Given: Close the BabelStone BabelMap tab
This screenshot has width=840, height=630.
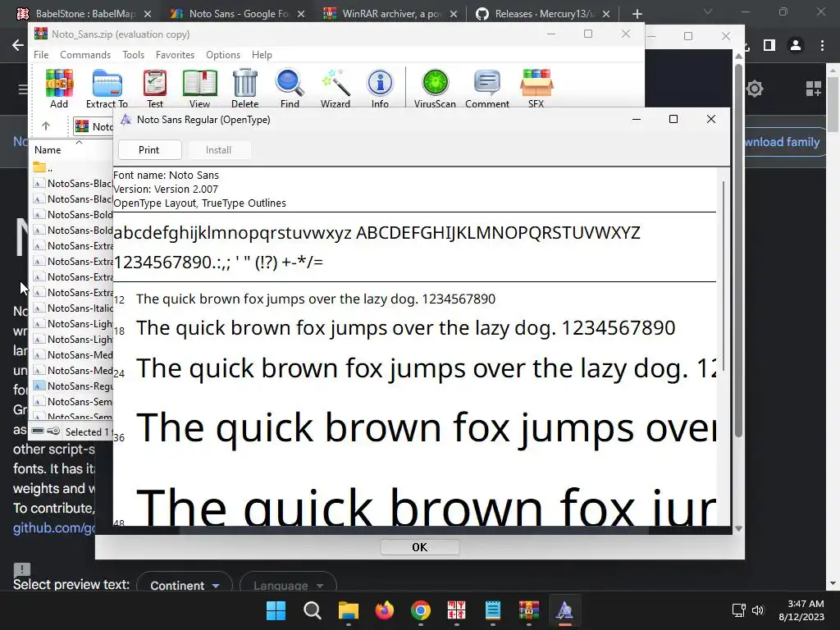Looking at the screenshot, I should [x=148, y=14].
